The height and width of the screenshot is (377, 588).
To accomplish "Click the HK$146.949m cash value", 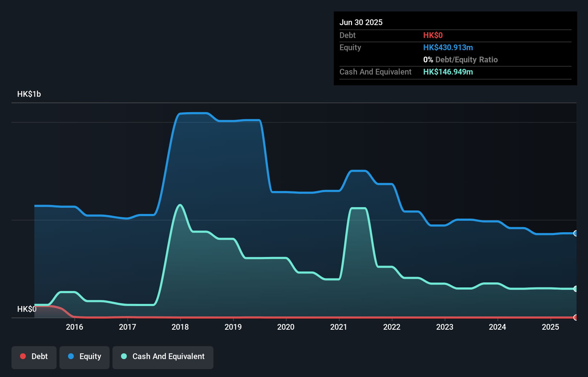I will [x=448, y=72].
